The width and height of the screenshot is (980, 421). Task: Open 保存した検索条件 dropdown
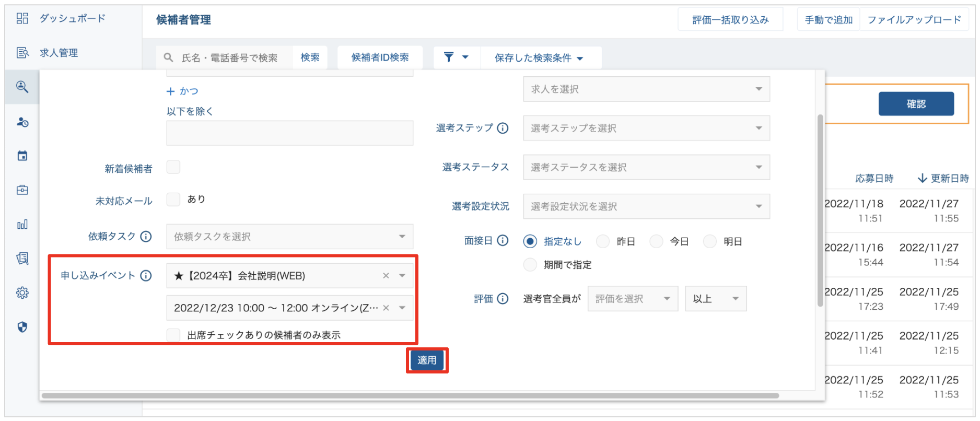click(539, 57)
